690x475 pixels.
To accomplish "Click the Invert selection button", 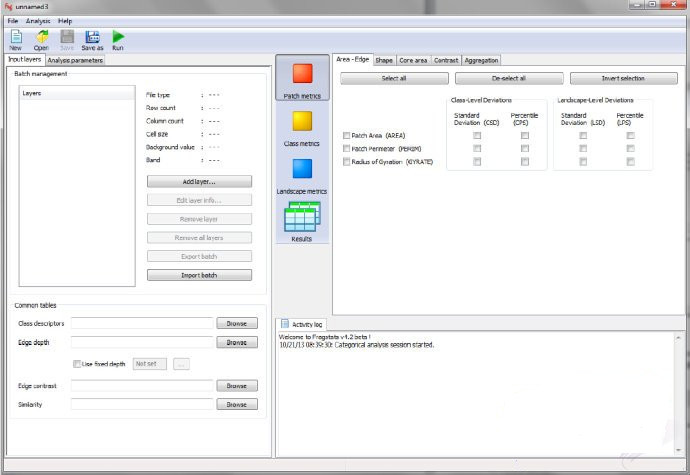I will tap(624, 78).
